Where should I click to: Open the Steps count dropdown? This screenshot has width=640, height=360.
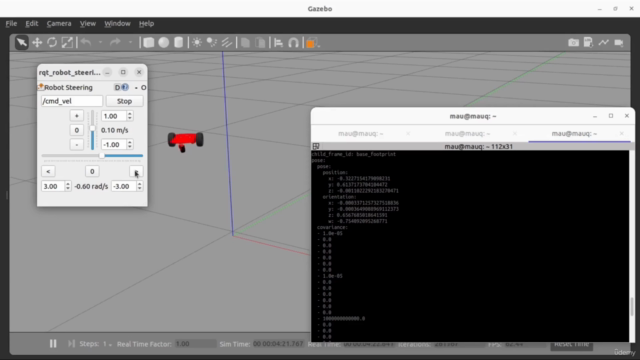pyautogui.click(x=107, y=344)
